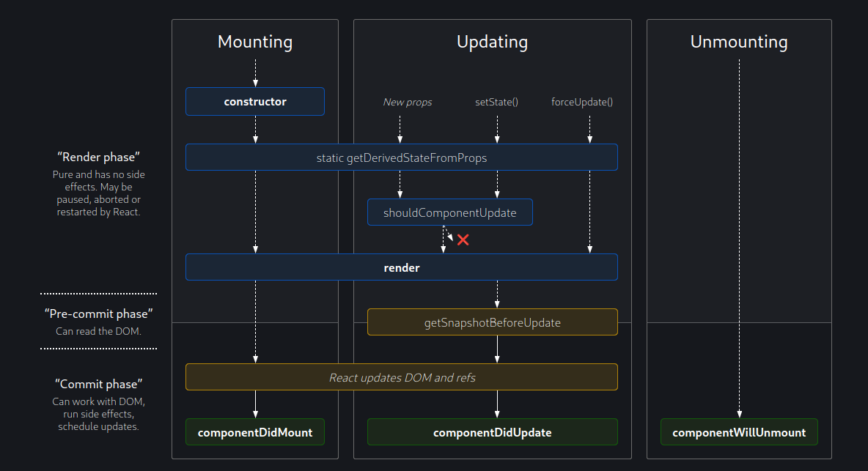
Task: Open the constructor lifecycle method box
Action: 255,102
